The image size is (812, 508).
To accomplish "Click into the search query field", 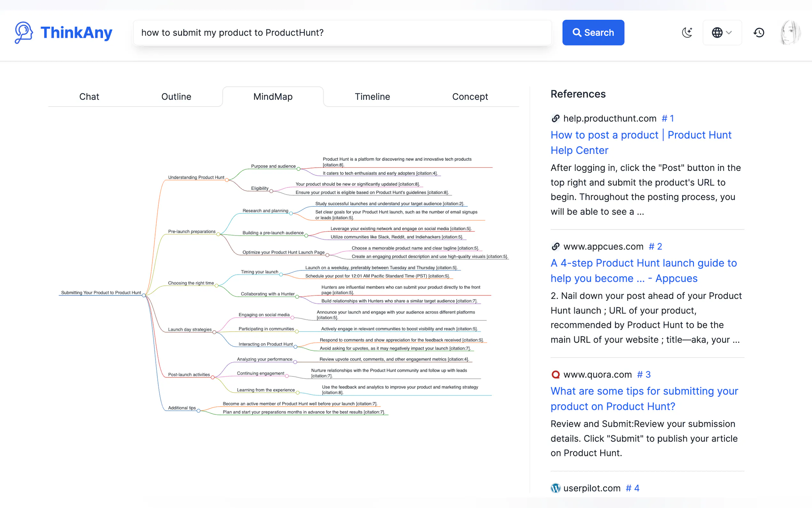I will (x=342, y=33).
